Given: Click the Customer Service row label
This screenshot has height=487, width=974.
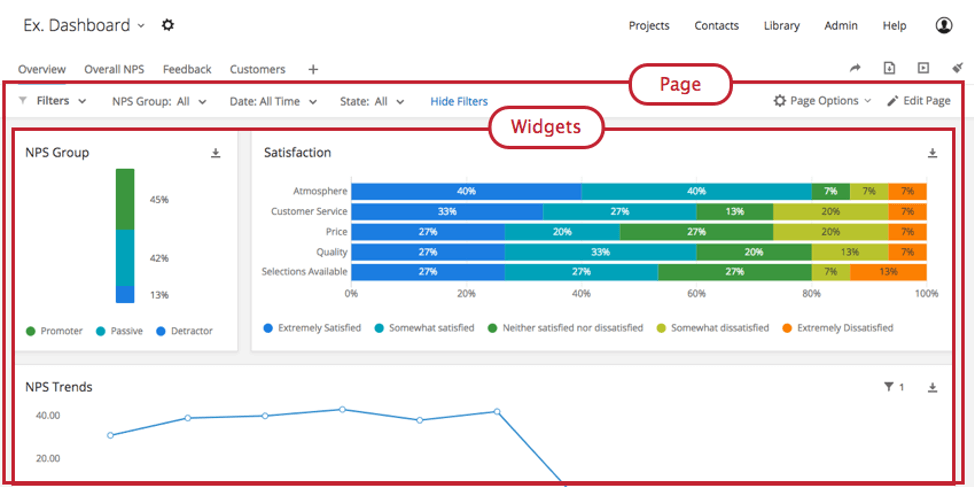Looking at the screenshot, I should point(309,211).
